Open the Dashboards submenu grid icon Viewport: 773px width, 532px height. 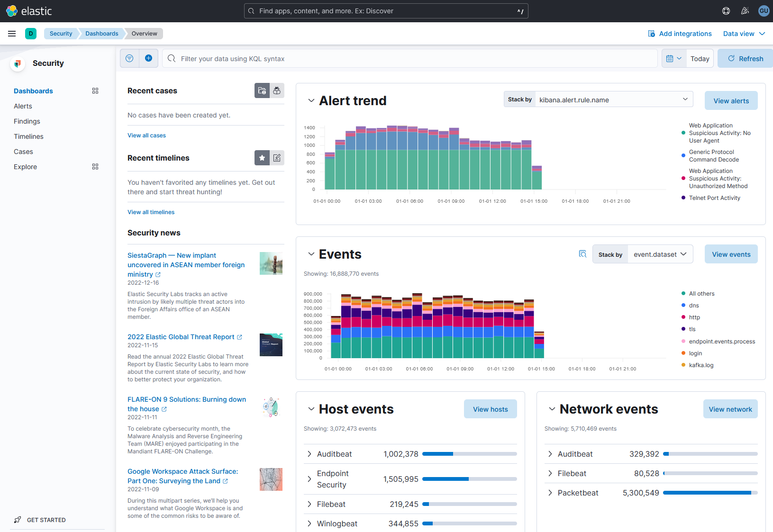pyautogui.click(x=95, y=91)
